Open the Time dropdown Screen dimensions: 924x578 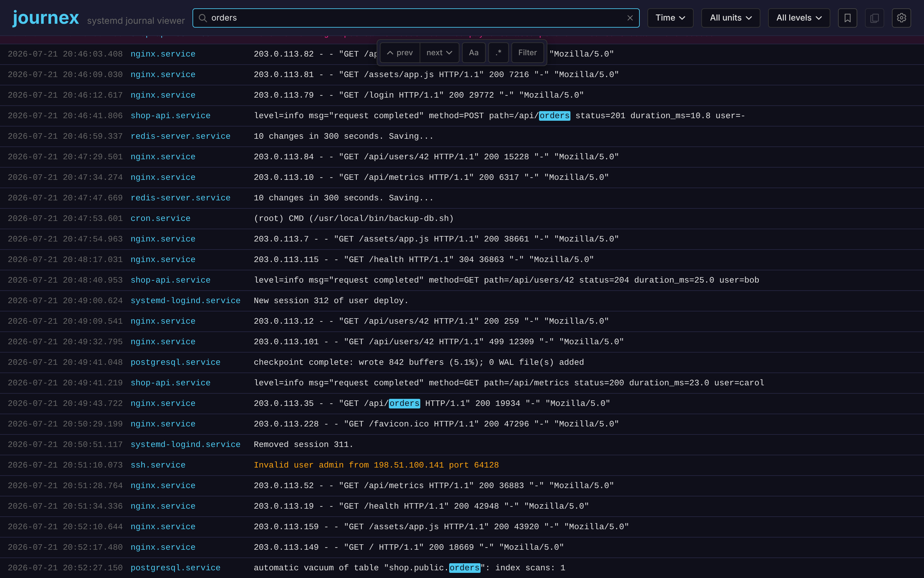point(670,18)
